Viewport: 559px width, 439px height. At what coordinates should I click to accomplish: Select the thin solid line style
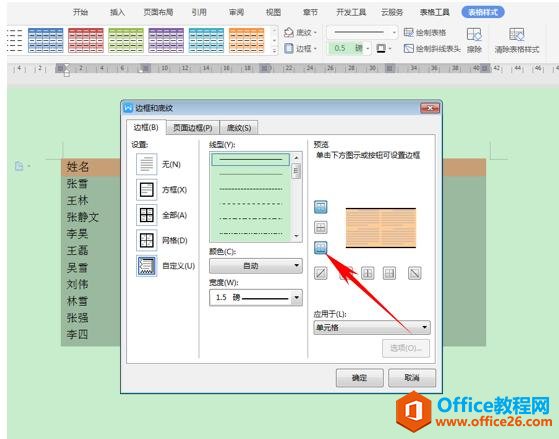coord(251,174)
